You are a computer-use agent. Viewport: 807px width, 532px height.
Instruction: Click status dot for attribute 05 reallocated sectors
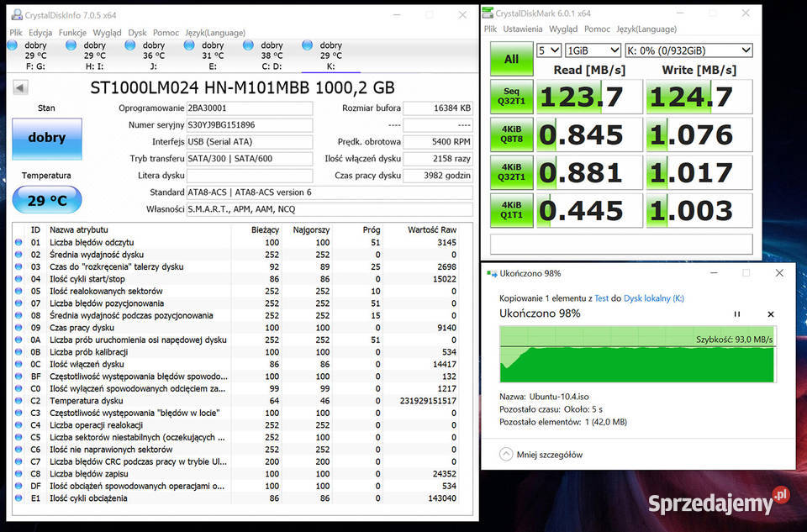coord(18,291)
